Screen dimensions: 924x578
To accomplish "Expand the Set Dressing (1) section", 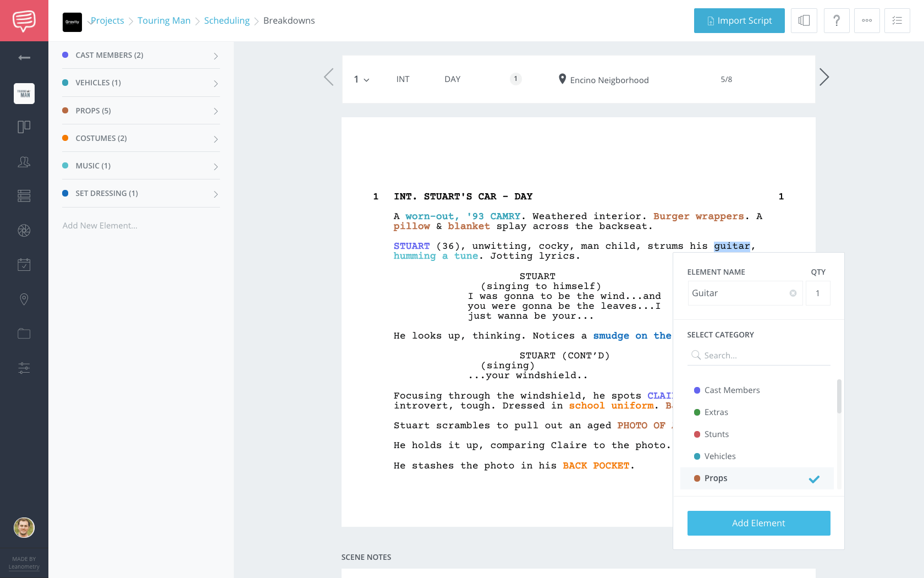I will pyautogui.click(x=141, y=193).
